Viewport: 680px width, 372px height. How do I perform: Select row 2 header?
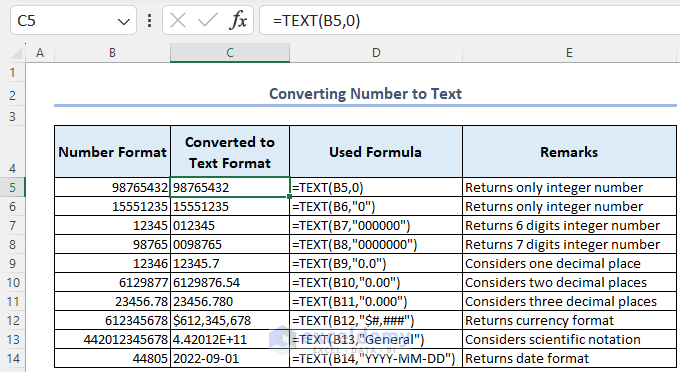(x=13, y=95)
